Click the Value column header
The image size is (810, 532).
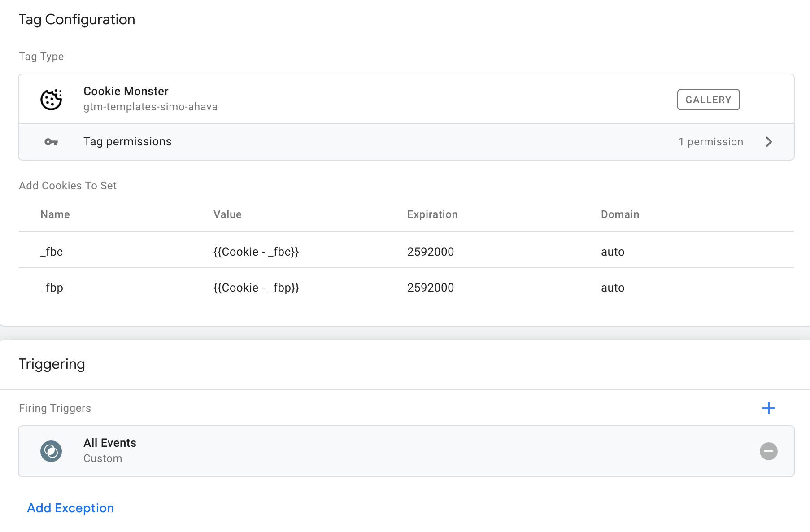pos(227,214)
